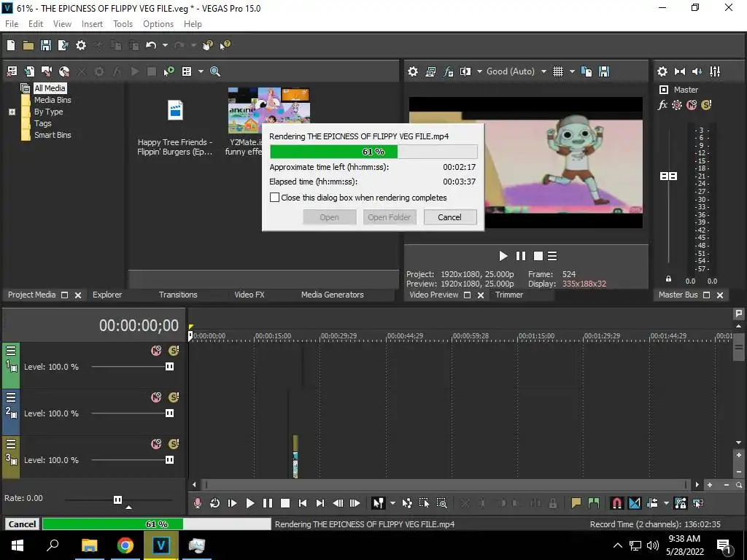
Task: Click the render progress bar at 61 %
Action: [373, 152]
